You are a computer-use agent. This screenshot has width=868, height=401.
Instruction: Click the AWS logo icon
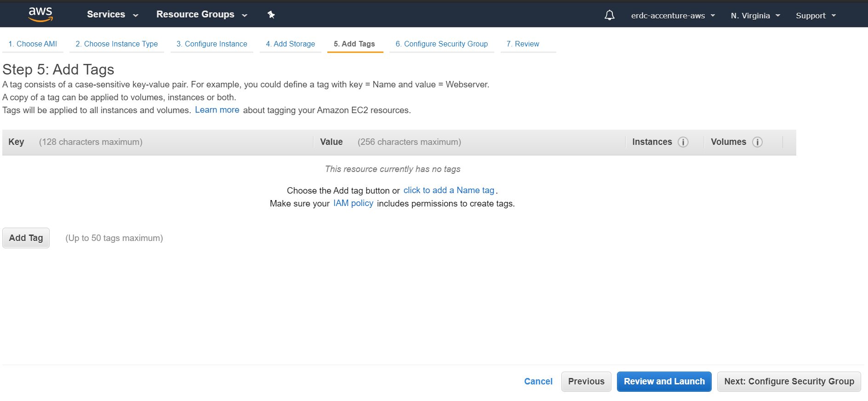click(x=40, y=15)
